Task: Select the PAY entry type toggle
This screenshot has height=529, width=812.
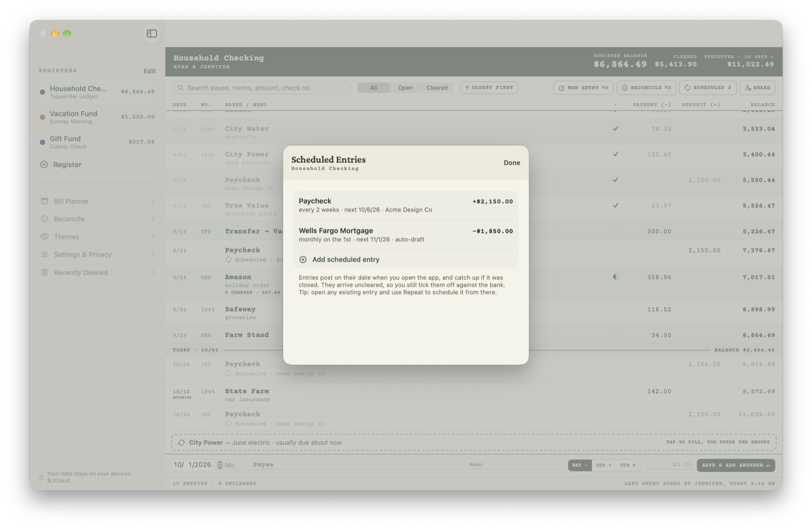Action: (x=580, y=465)
